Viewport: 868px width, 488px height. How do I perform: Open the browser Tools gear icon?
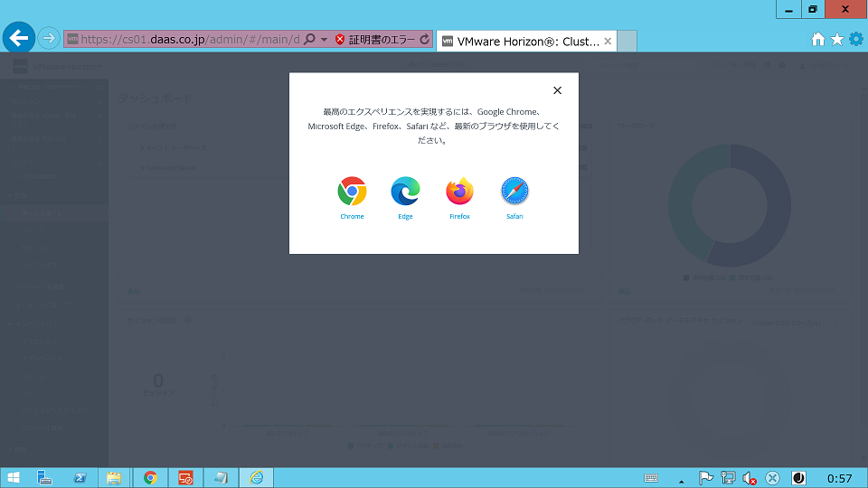coord(856,39)
